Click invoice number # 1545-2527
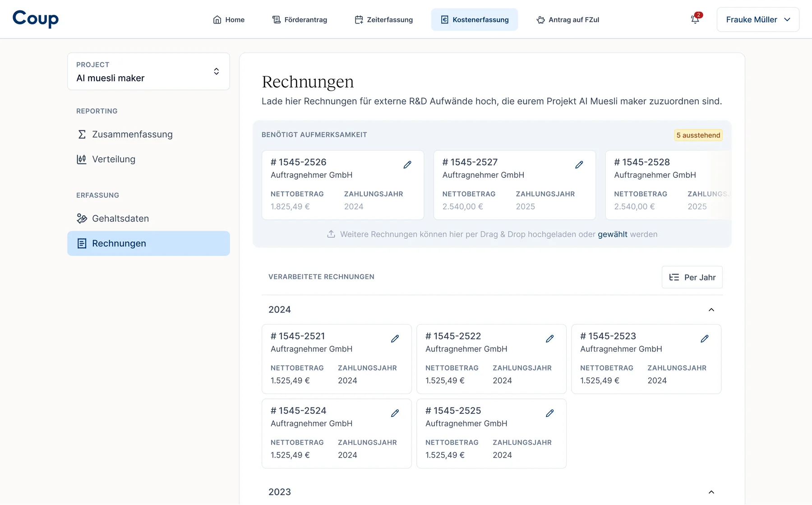812x505 pixels. tap(470, 162)
